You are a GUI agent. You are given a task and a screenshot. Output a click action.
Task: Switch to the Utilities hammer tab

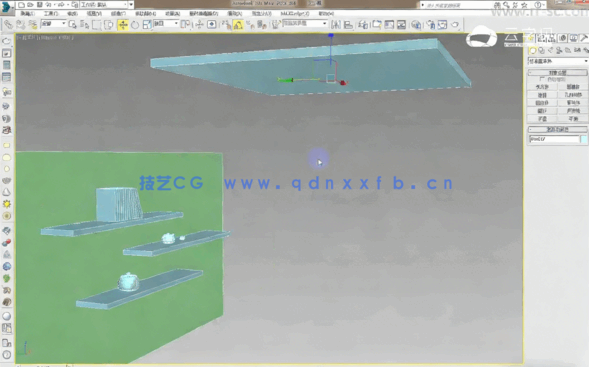584,38
